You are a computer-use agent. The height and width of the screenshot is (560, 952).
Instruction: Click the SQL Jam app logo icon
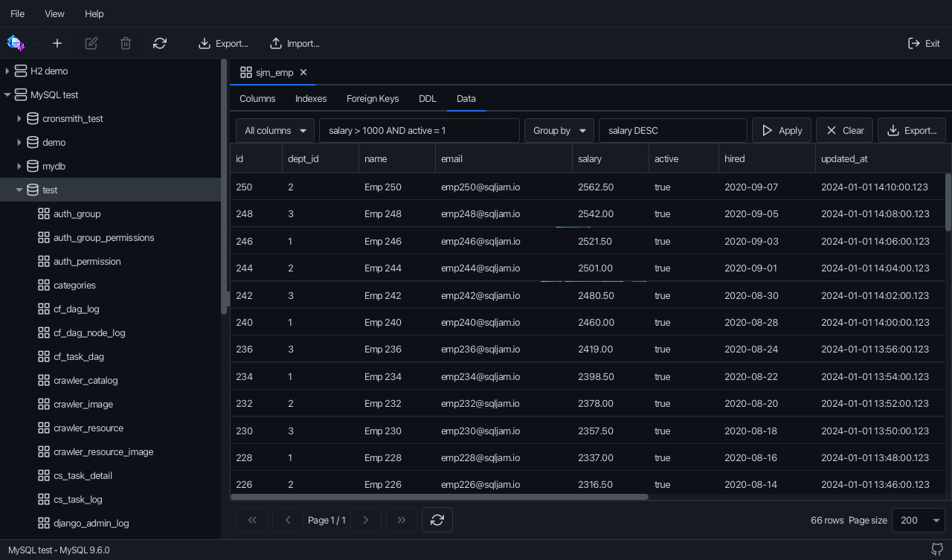[16, 43]
